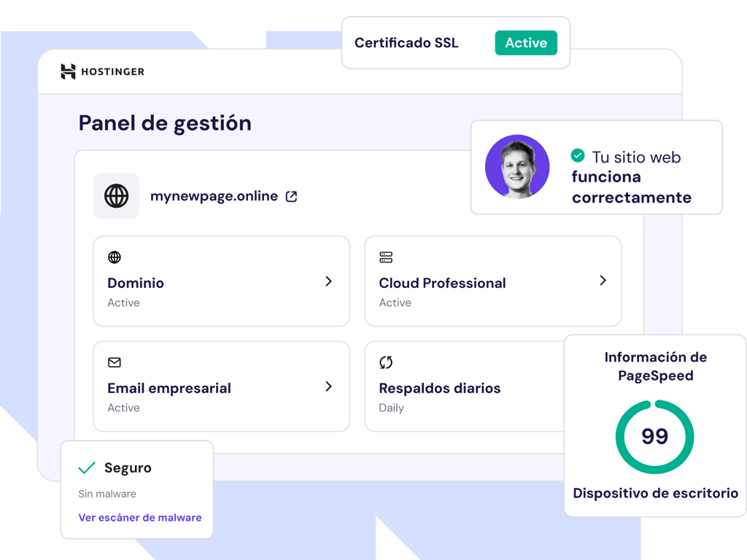Click the green checkmark beside Seguro
This screenshot has width=747, height=560.
point(87,468)
